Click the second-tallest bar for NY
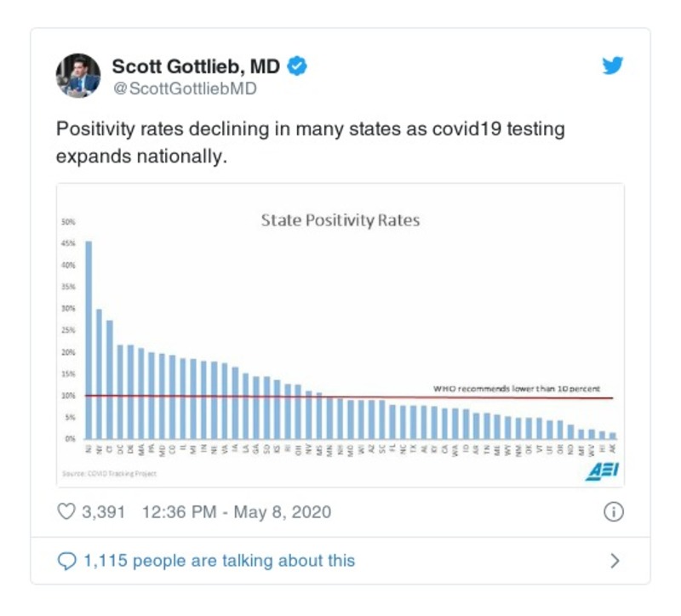This screenshot has height=616, width=681. pyautogui.click(x=99, y=374)
